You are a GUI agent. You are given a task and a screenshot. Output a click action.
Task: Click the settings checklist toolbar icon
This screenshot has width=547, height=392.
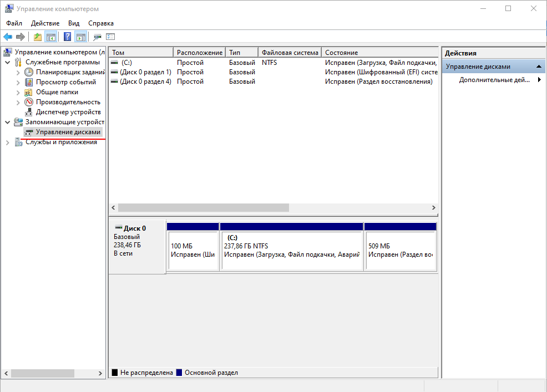coord(110,37)
